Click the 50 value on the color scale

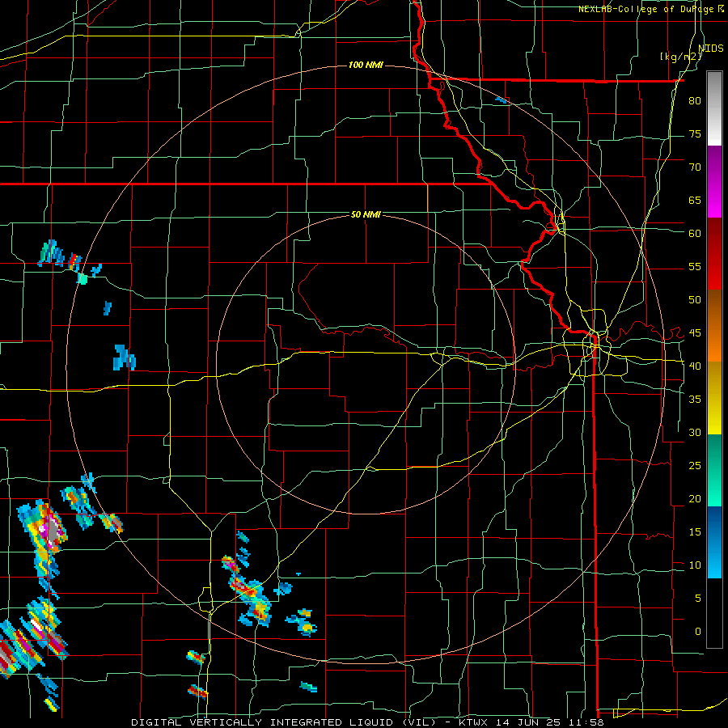[x=695, y=299]
